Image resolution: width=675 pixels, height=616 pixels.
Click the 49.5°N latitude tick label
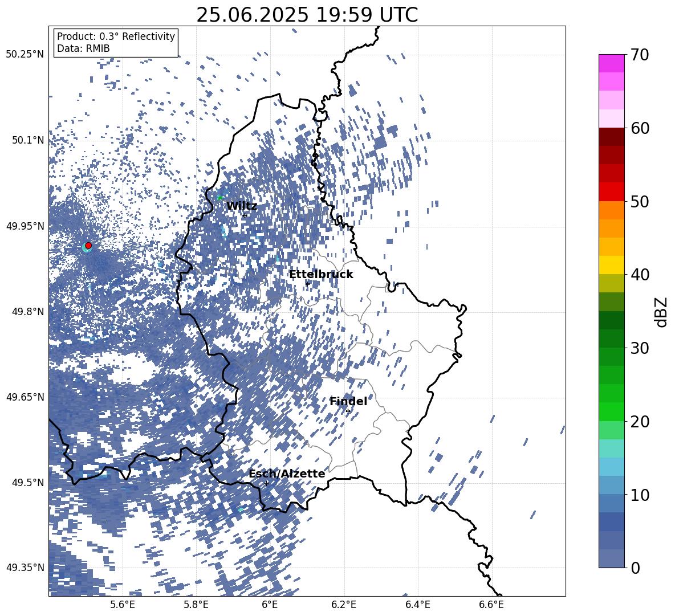click(x=27, y=482)
